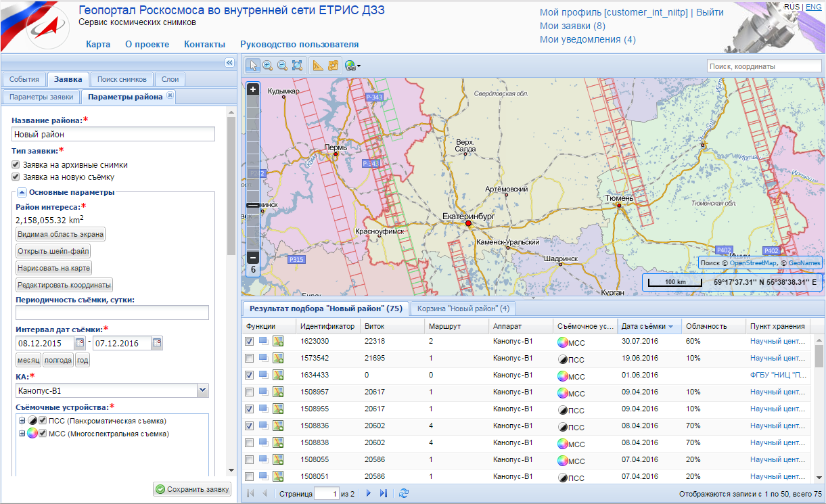Click the zoom to full extent icon
Image resolution: width=826 pixels, height=504 pixels.
[297, 66]
